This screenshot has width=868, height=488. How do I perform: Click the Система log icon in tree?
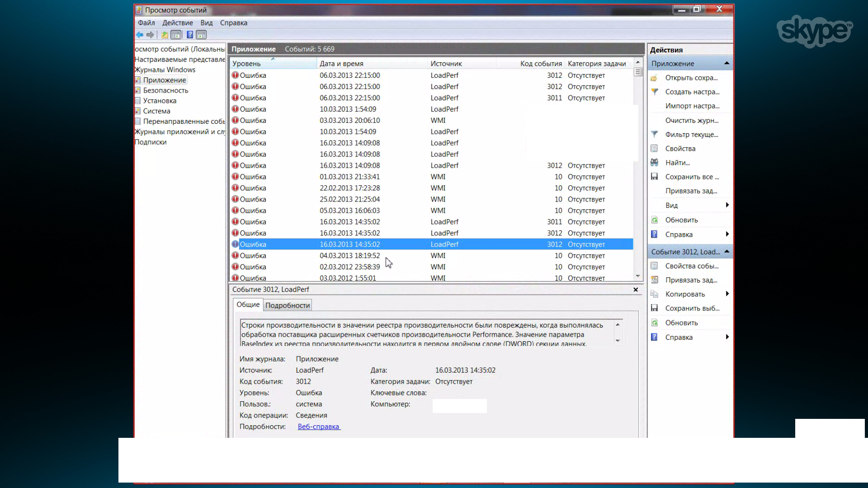tap(137, 111)
